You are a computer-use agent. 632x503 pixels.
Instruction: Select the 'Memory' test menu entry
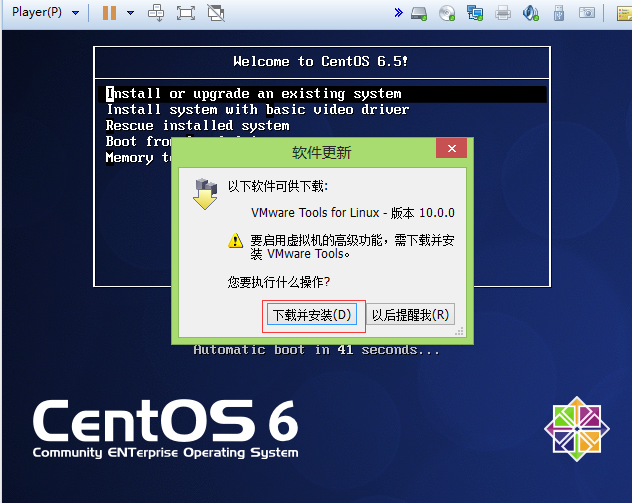tap(138, 158)
